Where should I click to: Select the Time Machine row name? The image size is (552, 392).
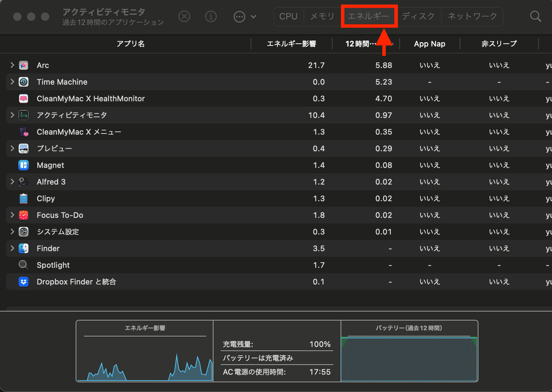(62, 82)
